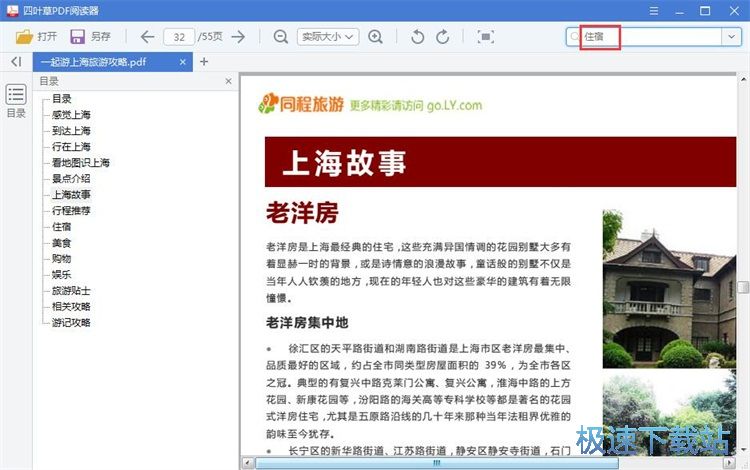Jump to 相关攻略 in outline
The height and width of the screenshot is (470, 750).
coord(71,306)
